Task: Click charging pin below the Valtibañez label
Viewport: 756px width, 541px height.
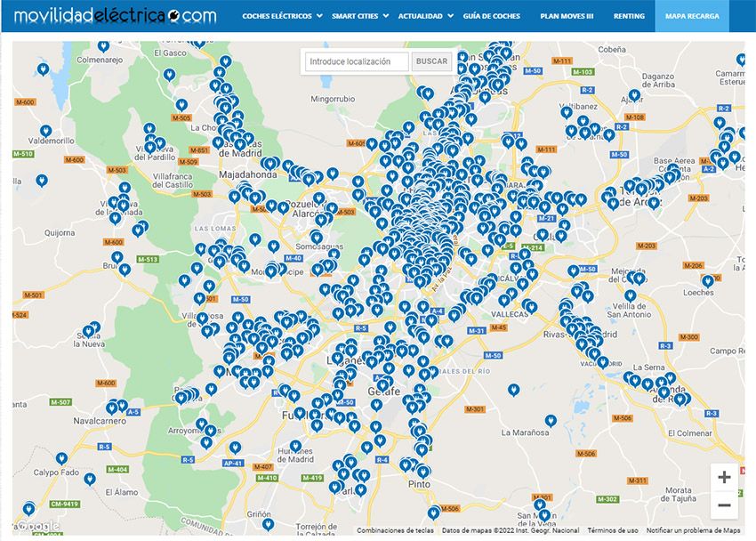Action: click(567, 113)
